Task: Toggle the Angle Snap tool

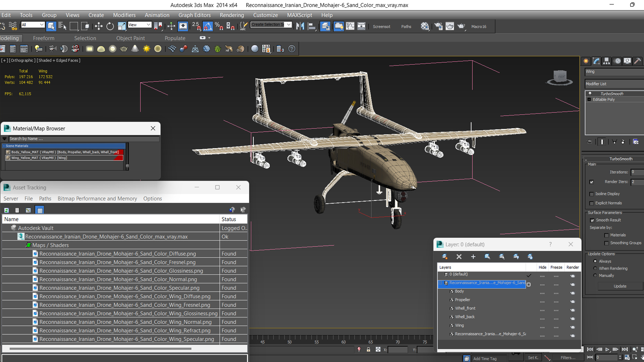Action: [208, 26]
